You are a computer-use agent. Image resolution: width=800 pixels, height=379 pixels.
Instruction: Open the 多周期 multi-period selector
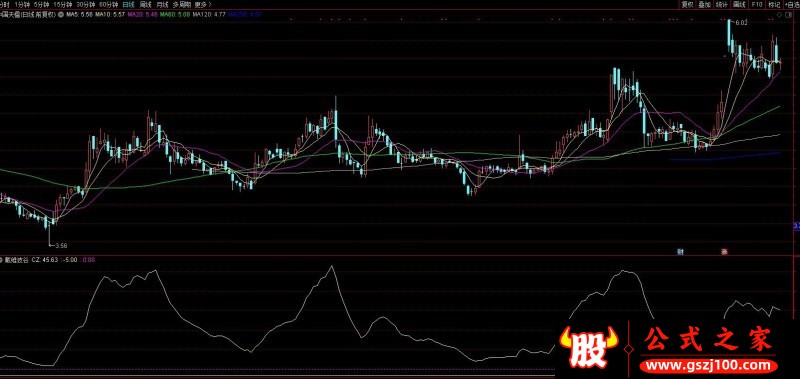click(182, 5)
